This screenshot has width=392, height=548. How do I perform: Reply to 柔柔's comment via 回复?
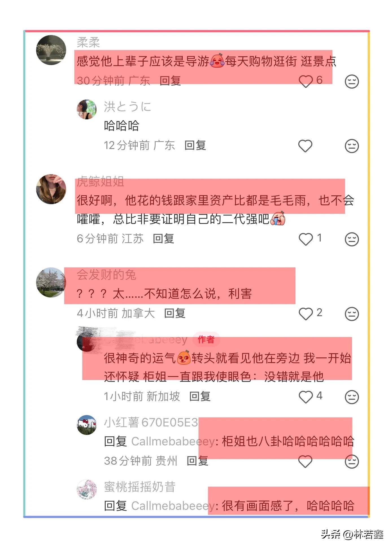click(x=170, y=81)
